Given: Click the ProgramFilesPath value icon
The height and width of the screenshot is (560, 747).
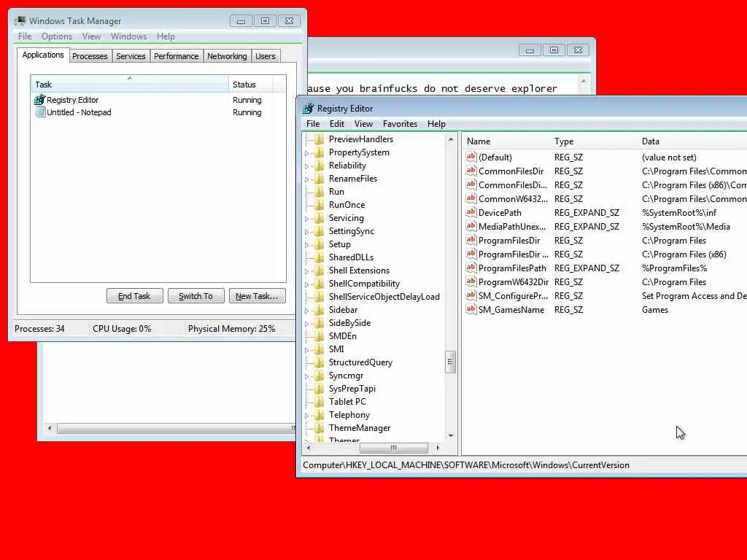Looking at the screenshot, I should click(471, 268).
